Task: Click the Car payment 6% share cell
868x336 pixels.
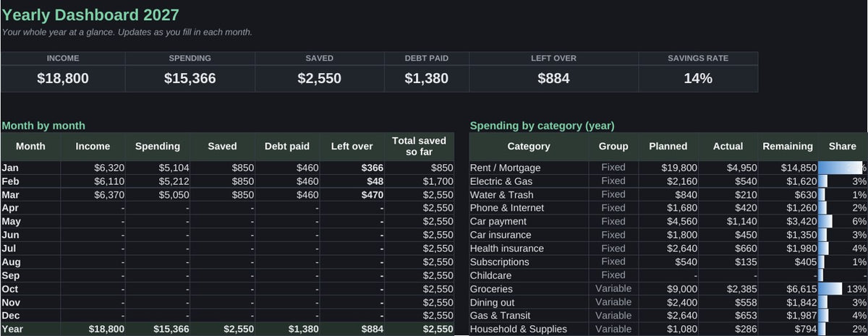Action: [843, 221]
